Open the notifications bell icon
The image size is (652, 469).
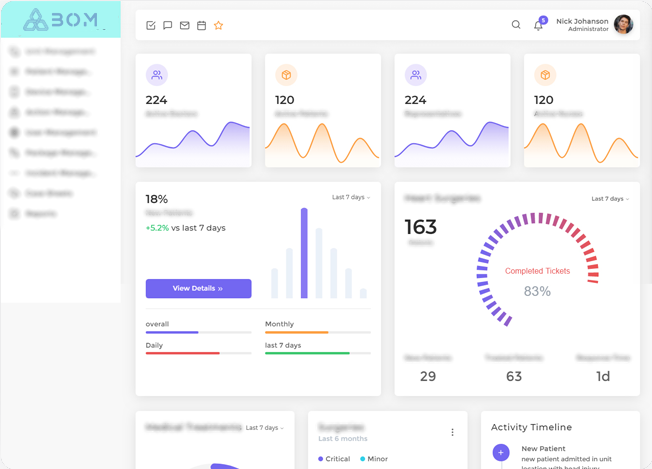click(x=538, y=25)
